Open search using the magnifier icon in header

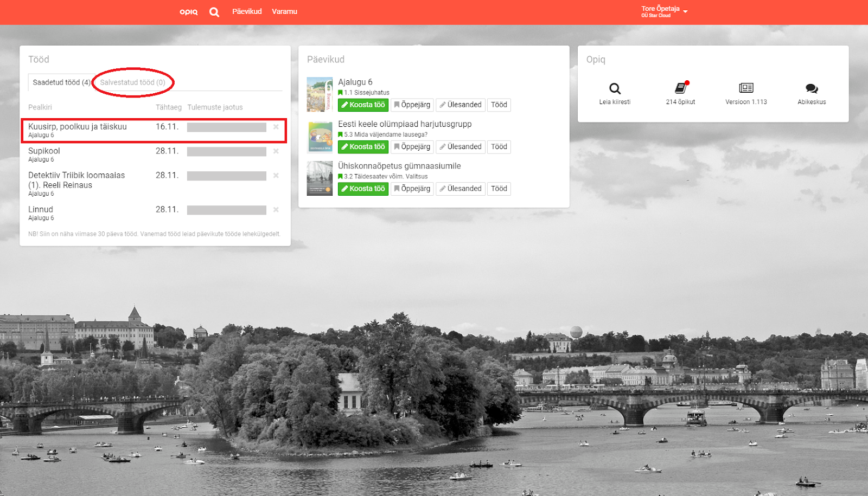click(x=214, y=12)
